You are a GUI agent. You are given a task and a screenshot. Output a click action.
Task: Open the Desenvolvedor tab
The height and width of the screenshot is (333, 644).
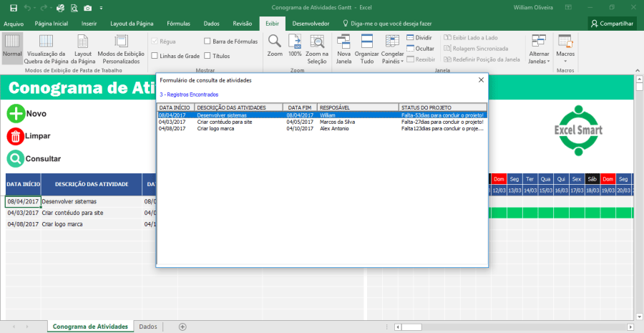coord(311,24)
